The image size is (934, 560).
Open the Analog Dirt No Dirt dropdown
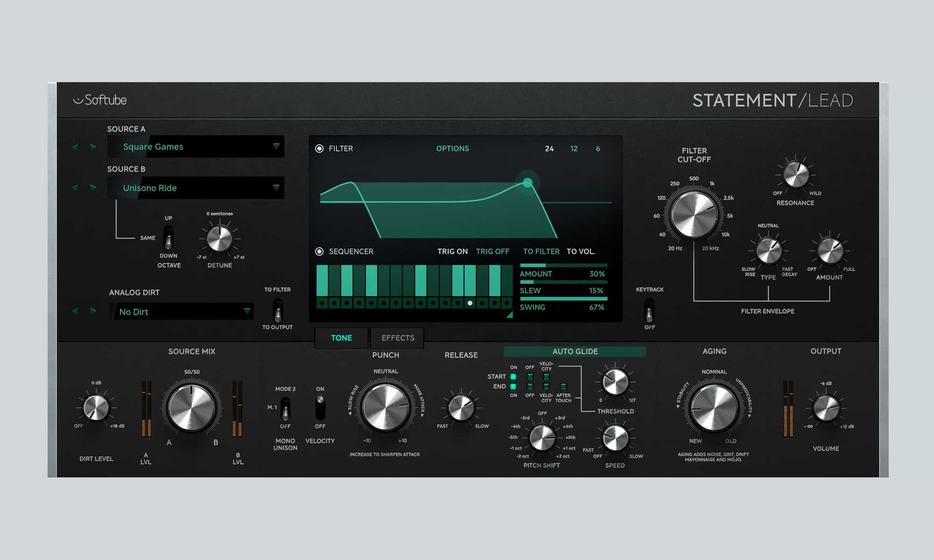point(182,311)
